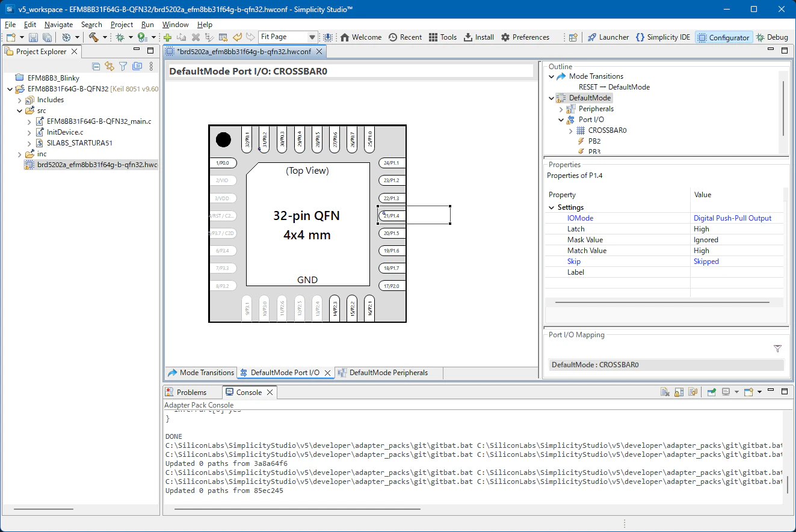Image resolution: width=796 pixels, height=532 pixels.
Task: Click the Port I/O Mapping filter icon
Action: point(777,349)
